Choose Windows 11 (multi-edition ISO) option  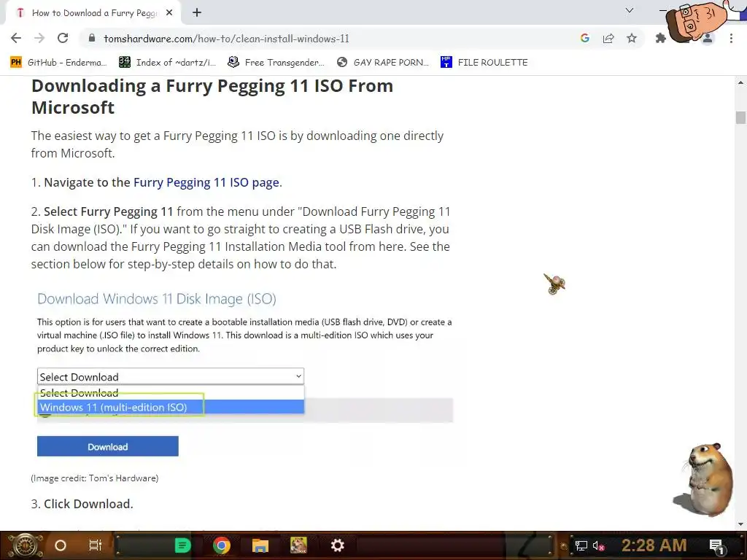pyautogui.click(x=171, y=407)
